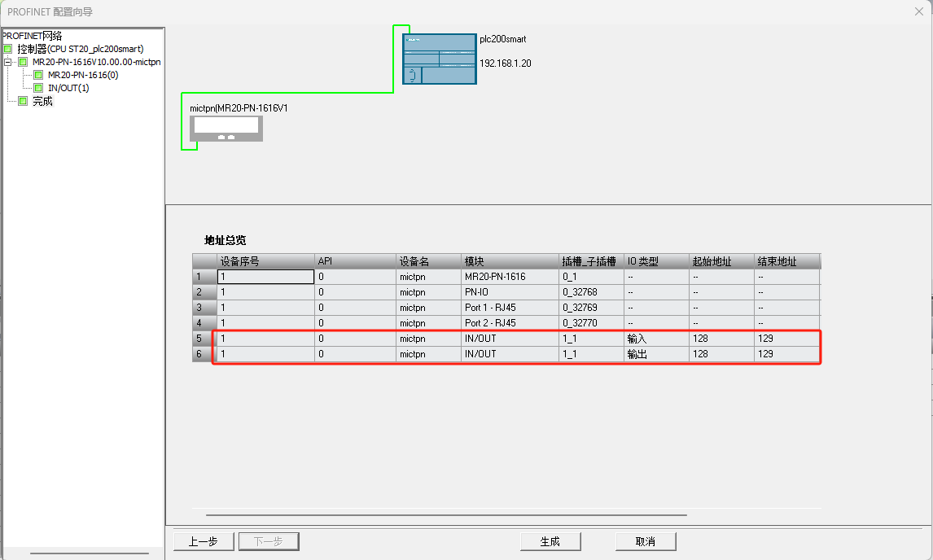The width and height of the screenshot is (933, 560).
Task: Click PROFINET网络 root label
Action: tap(32, 36)
